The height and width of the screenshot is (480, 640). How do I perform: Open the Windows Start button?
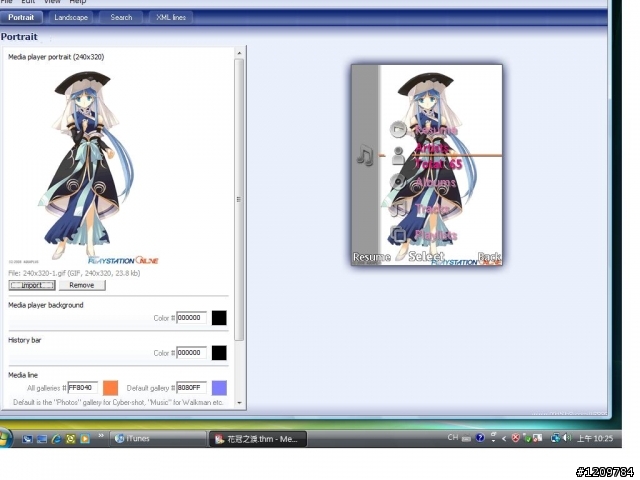5,438
